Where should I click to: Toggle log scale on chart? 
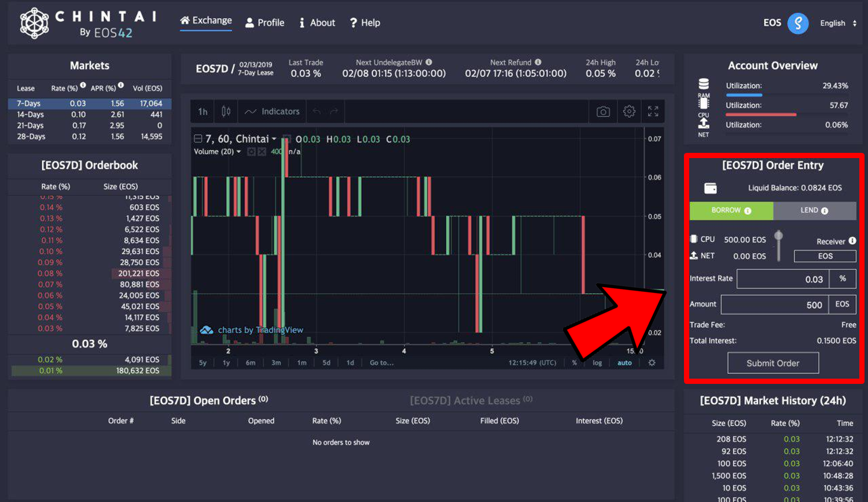tap(597, 363)
